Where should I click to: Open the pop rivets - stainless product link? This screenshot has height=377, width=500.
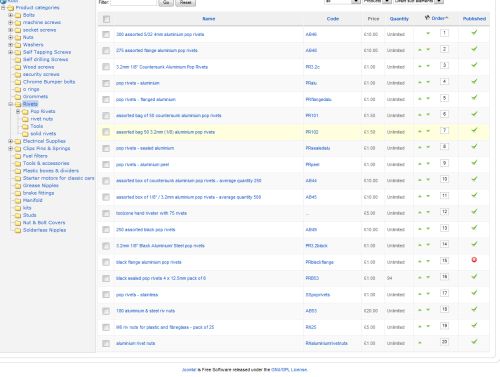point(137,295)
